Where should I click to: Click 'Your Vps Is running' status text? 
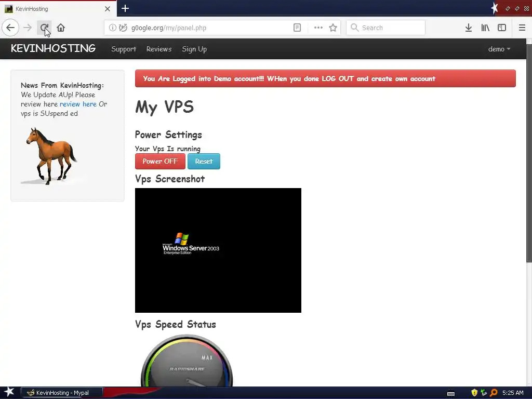(168, 149)
